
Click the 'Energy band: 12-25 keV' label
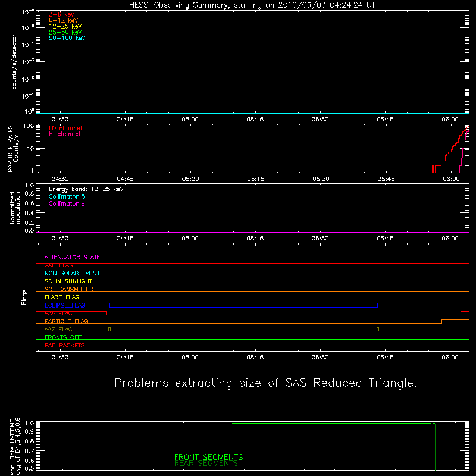(86, 189)
